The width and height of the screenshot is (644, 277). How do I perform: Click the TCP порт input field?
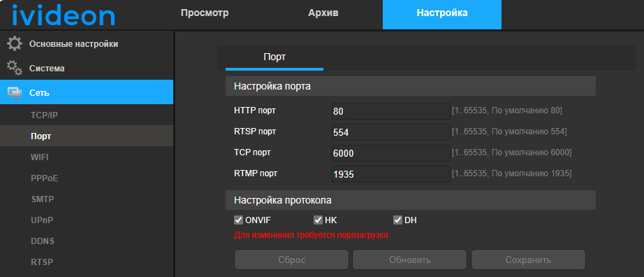click(391, 153)
